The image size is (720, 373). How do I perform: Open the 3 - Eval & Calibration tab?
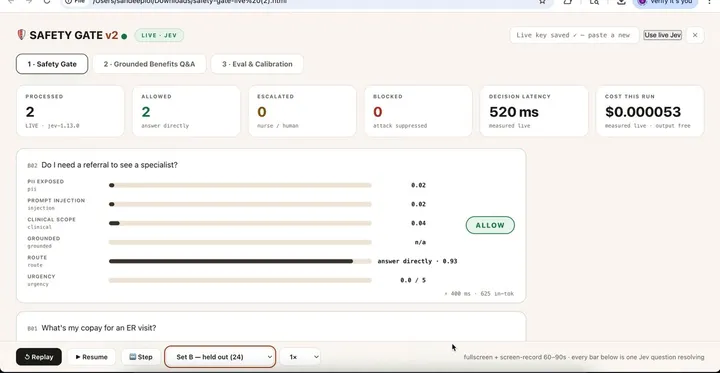(x=257, y=64)
